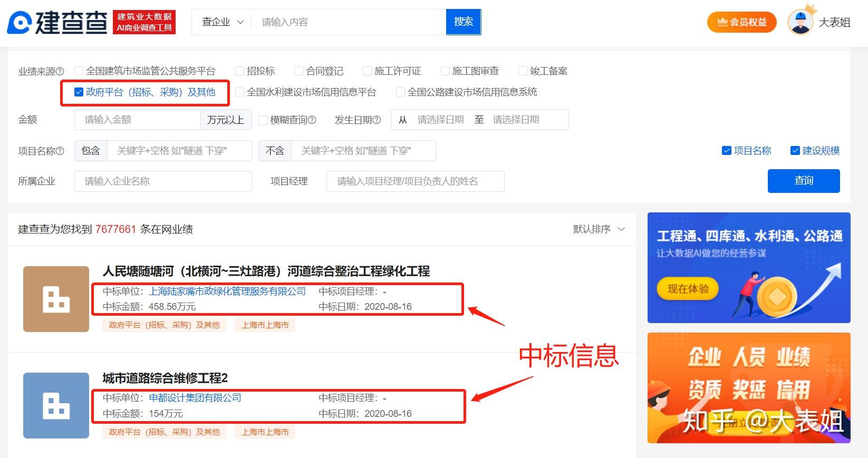Screen dimensions: 868x458
Task: Check 全国公路建设市场信用信息系统 option
Action: click(x=401, y=92)
